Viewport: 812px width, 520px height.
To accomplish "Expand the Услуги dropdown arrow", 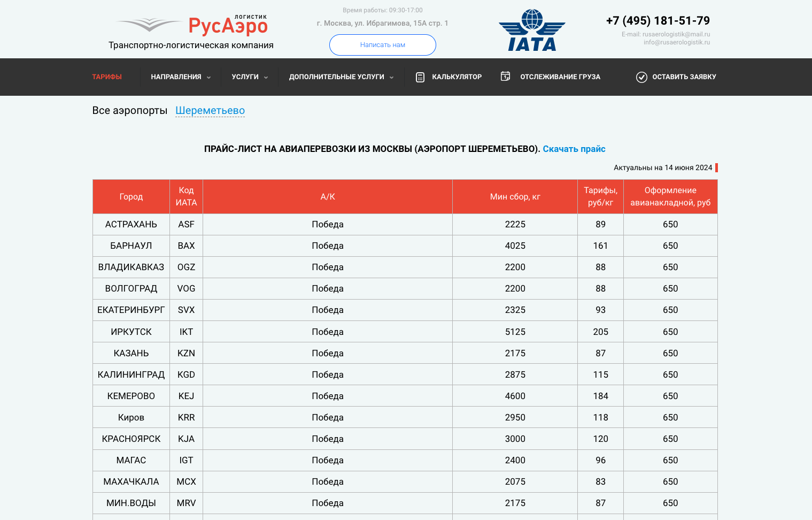I will coord(266,78).
